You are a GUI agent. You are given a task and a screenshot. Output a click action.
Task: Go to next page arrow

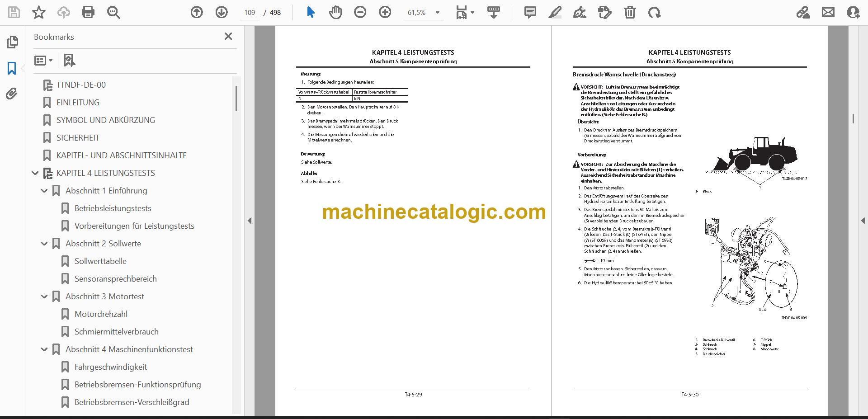point(222,12)
